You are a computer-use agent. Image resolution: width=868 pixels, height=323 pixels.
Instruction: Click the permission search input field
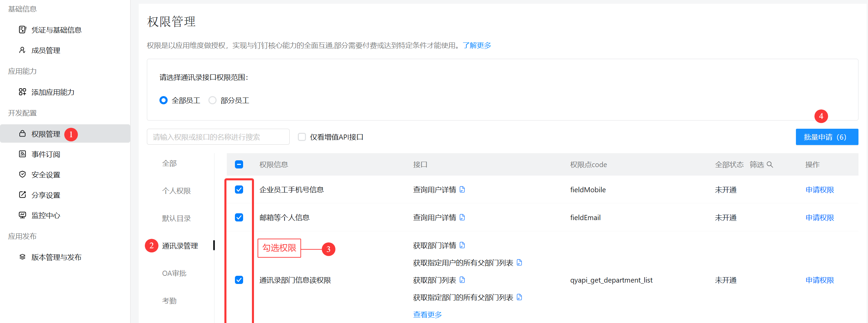pos(218,137)
